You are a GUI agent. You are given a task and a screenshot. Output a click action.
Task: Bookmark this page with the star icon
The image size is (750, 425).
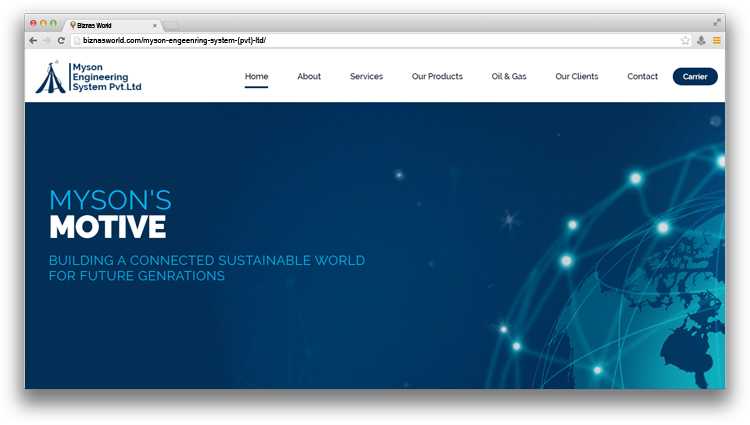685,40
